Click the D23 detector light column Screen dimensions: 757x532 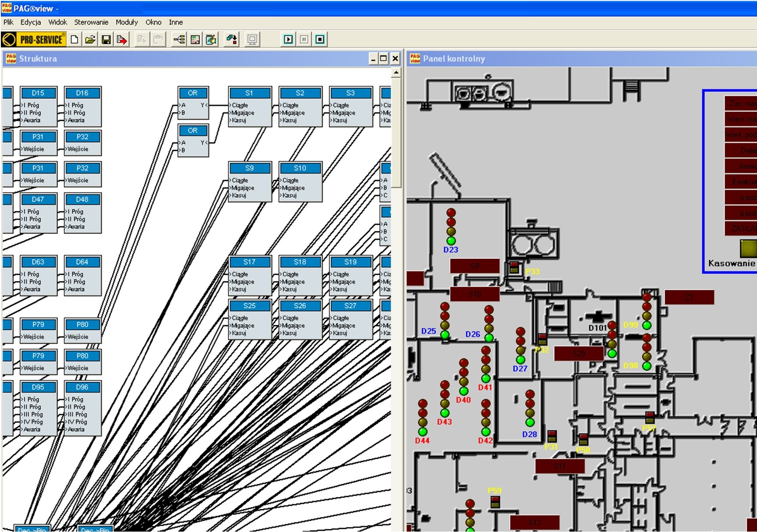point(451,227)
